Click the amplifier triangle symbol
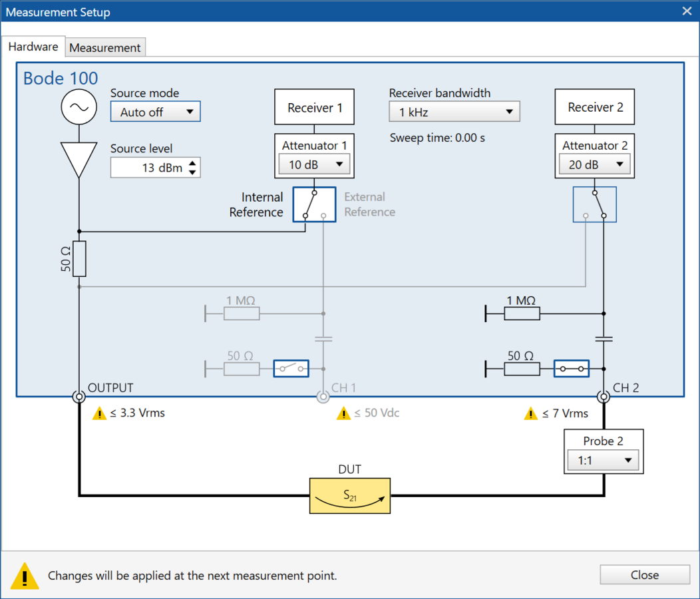The height and width of the screenshot is (599, 700). coord(79,160)
